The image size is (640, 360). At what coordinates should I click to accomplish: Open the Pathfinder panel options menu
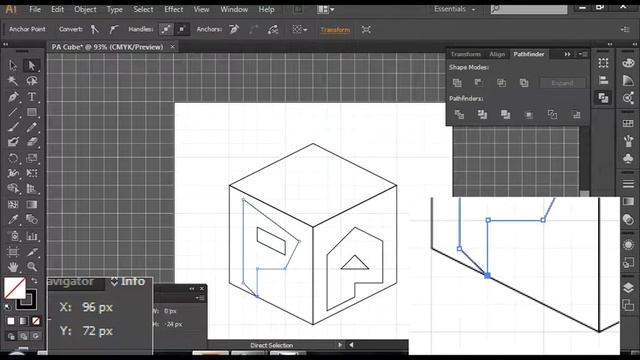point(583,54)
